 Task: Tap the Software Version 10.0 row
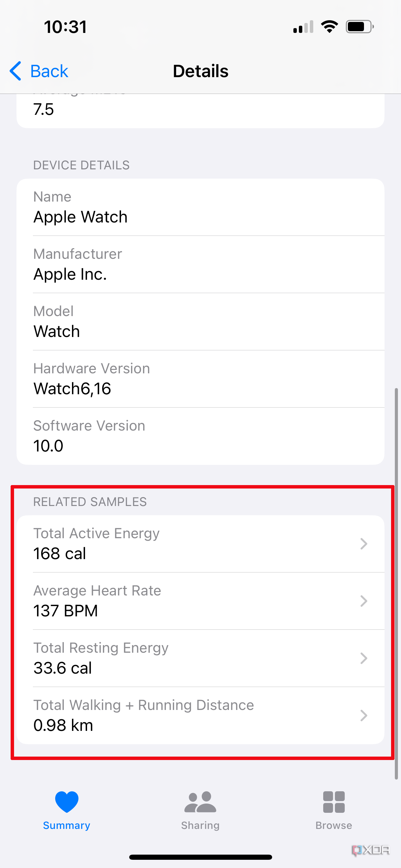(x=200, y=436)
